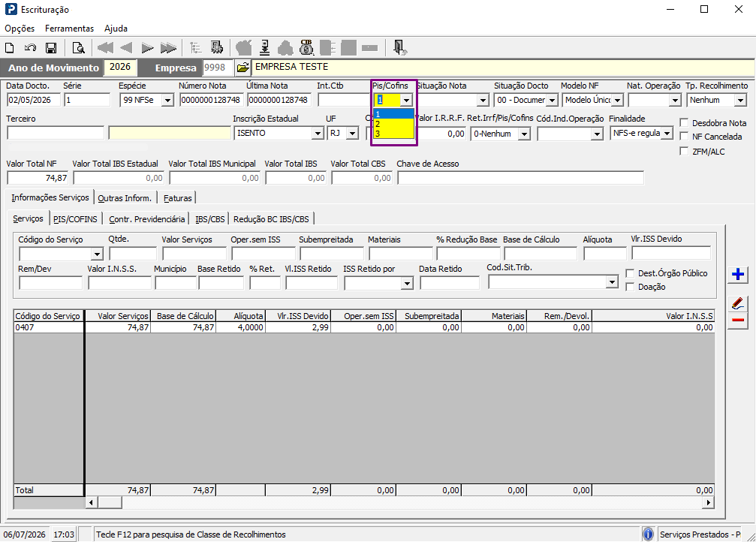Click the Chave de Acesso input field

tap(520, 178)
